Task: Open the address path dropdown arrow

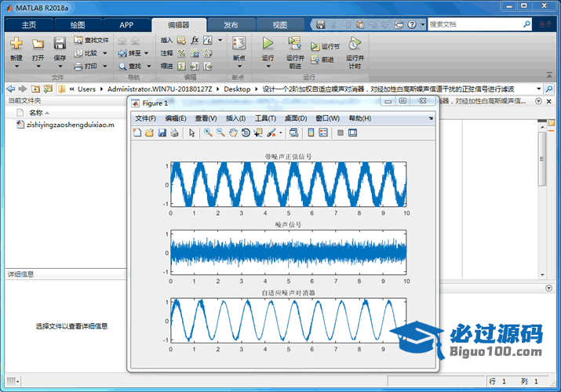Action: pyautogui.click(x=539, y=89)
